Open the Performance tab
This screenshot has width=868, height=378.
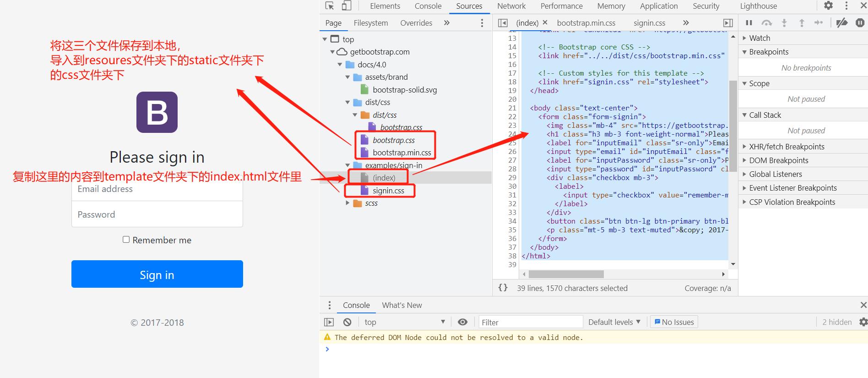[561, 6]
